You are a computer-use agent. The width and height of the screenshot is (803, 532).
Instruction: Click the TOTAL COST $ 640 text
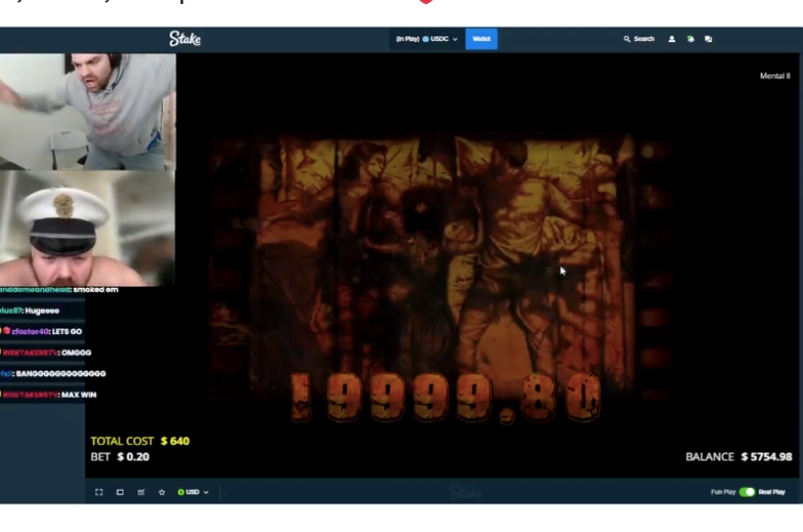[x=140, y=441]
